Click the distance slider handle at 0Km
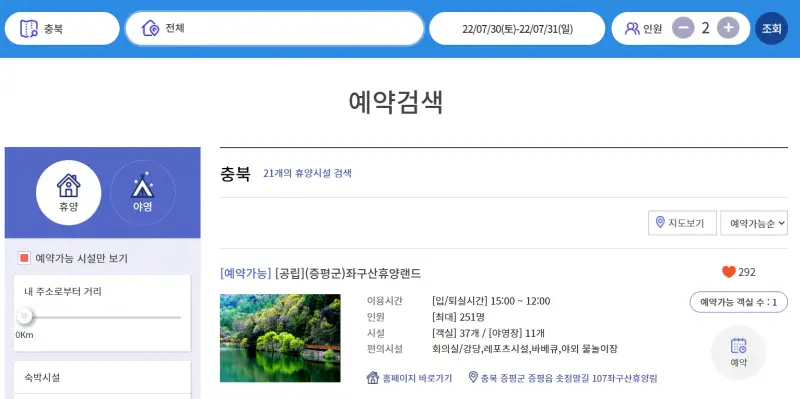 (23, 317)
